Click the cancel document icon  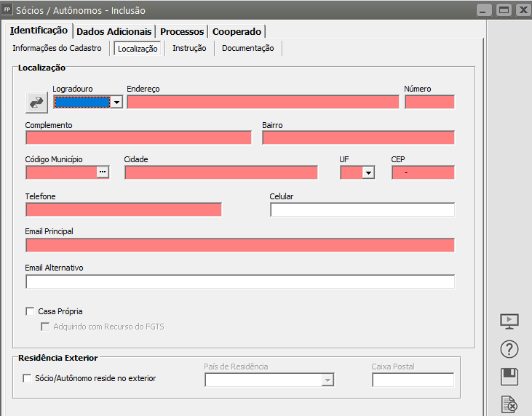(509, 404)
